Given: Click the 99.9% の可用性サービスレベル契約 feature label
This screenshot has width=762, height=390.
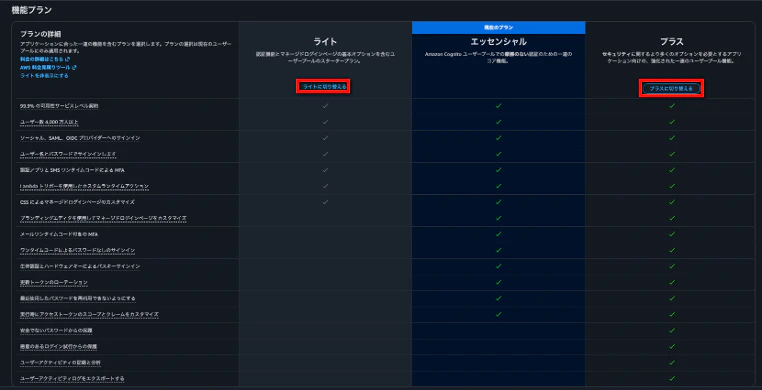Looking at the screenshot, I should tap(59, 106).
